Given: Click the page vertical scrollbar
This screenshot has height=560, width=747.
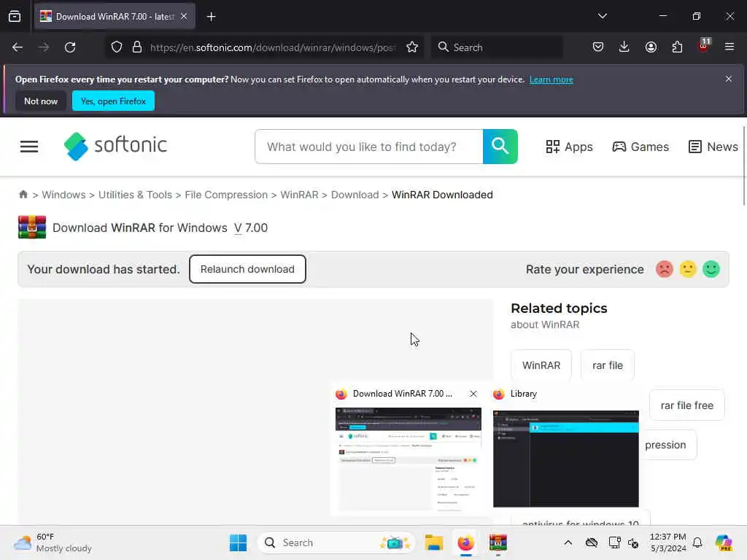Looking at the screenshot, I should click(744, 166).
